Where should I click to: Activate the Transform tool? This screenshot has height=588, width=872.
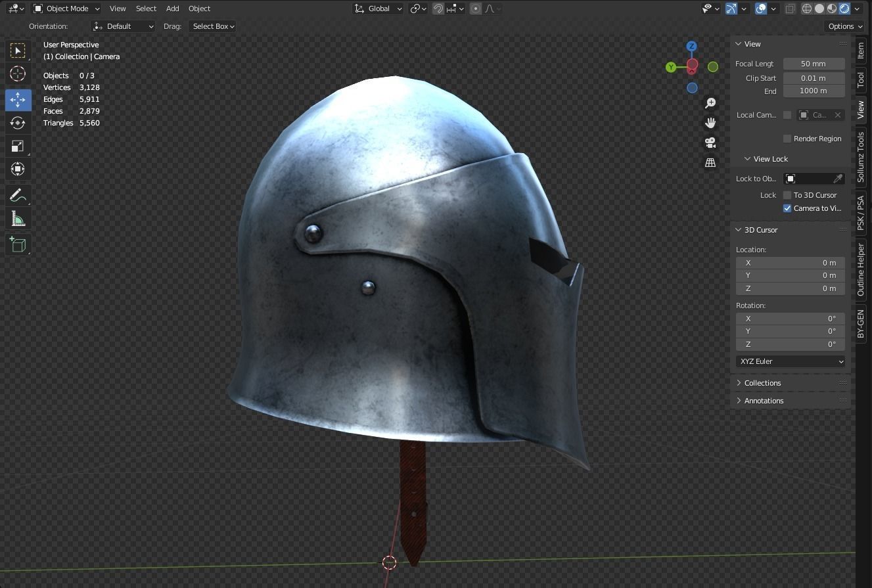click(x=18, y=169)
